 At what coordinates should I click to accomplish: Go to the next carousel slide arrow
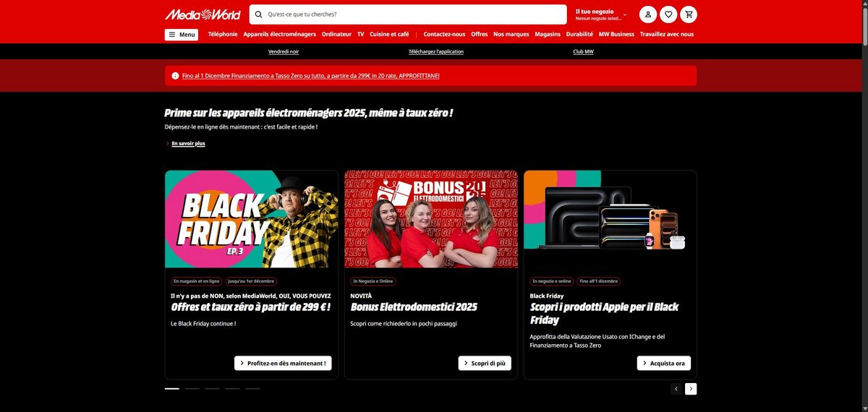click(x=691, y=389)
